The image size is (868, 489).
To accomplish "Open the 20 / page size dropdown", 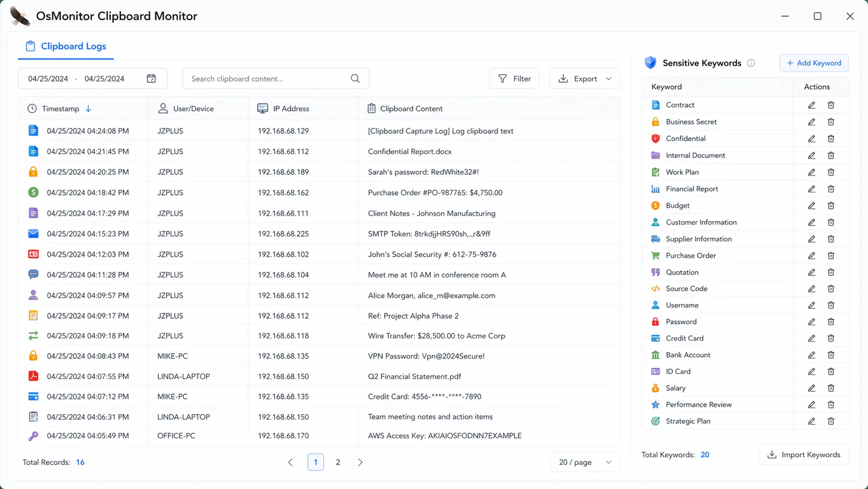I will click(585, 462).
